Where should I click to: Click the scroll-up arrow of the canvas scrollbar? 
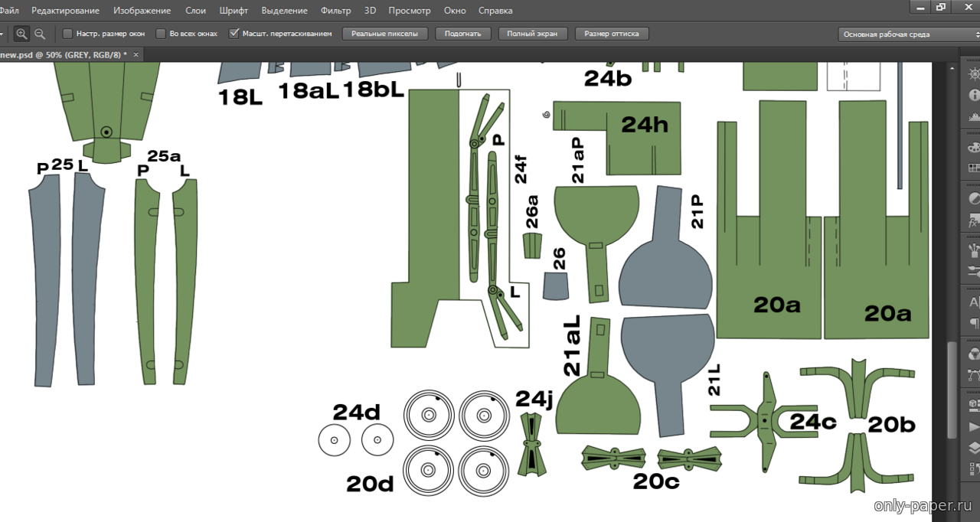click(x=953, y=69)
